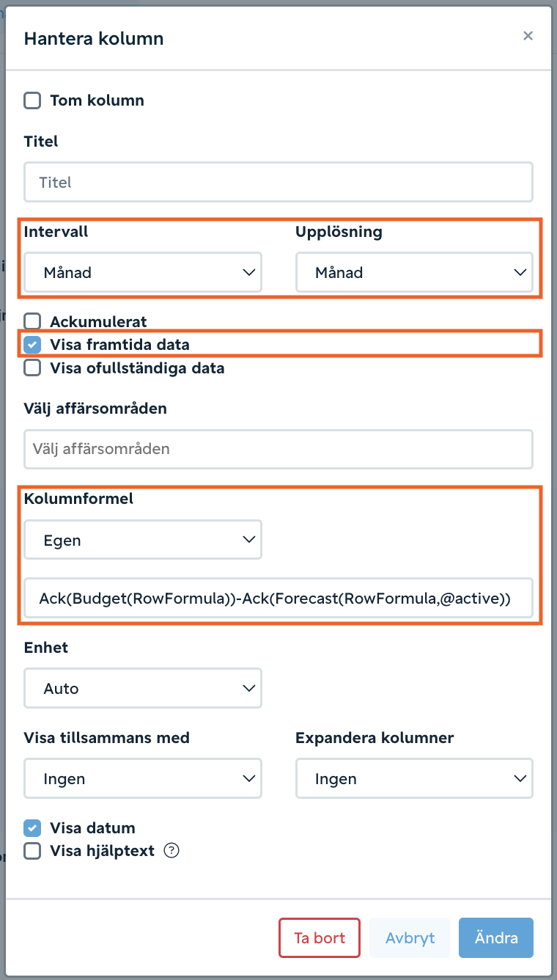The width and height of the screenshot is (557, 980).
Task: Click the help icon beside Visa hjälptext
Action: tap(171, 851)
